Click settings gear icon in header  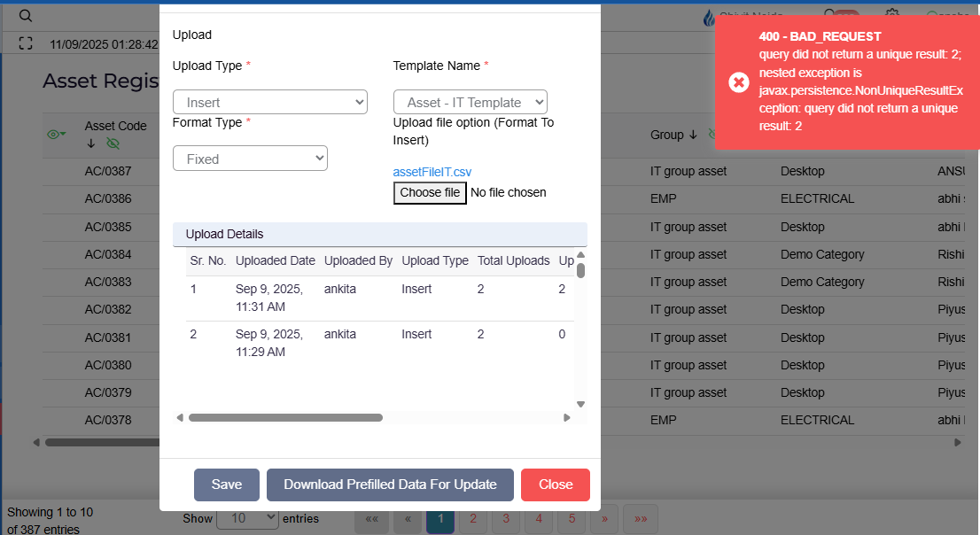(x=892, y=16)
